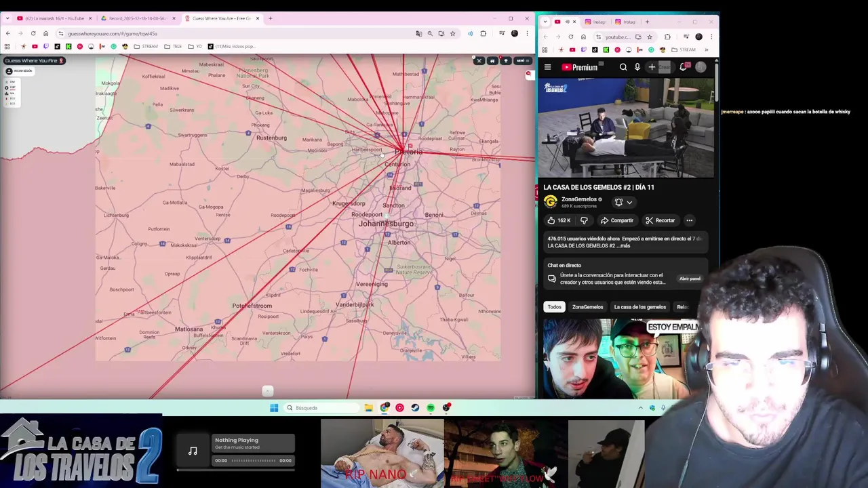The width and height of the screenshot is (868, 488).
Task: Switch to second Instagram tab
Action: point(625,22)
